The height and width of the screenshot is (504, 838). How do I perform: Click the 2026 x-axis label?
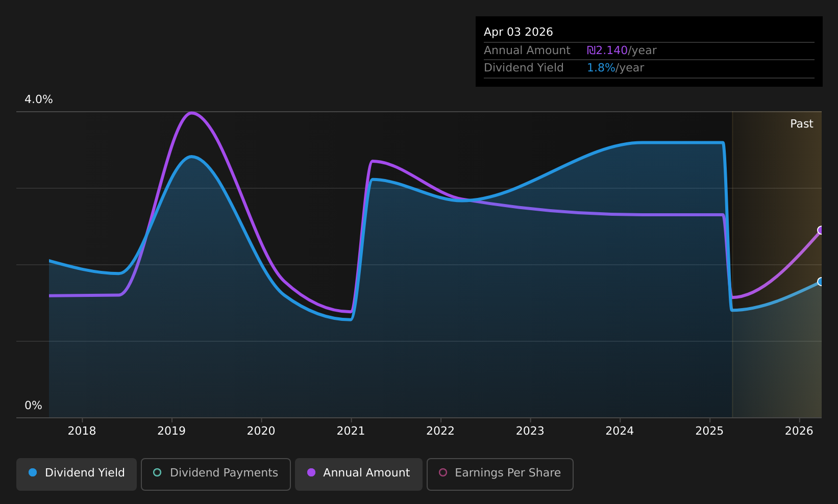coord(799,431)
